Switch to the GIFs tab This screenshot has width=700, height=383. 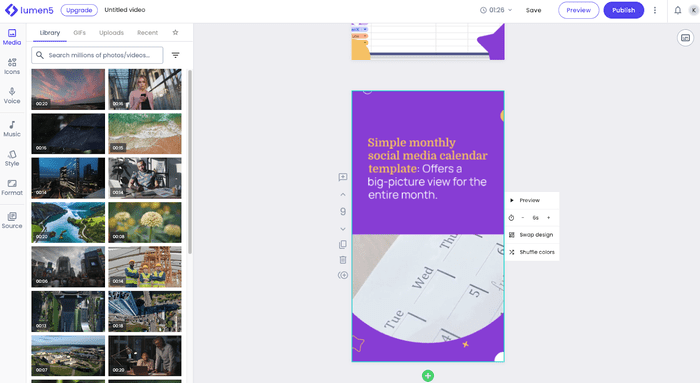point(79,33)
